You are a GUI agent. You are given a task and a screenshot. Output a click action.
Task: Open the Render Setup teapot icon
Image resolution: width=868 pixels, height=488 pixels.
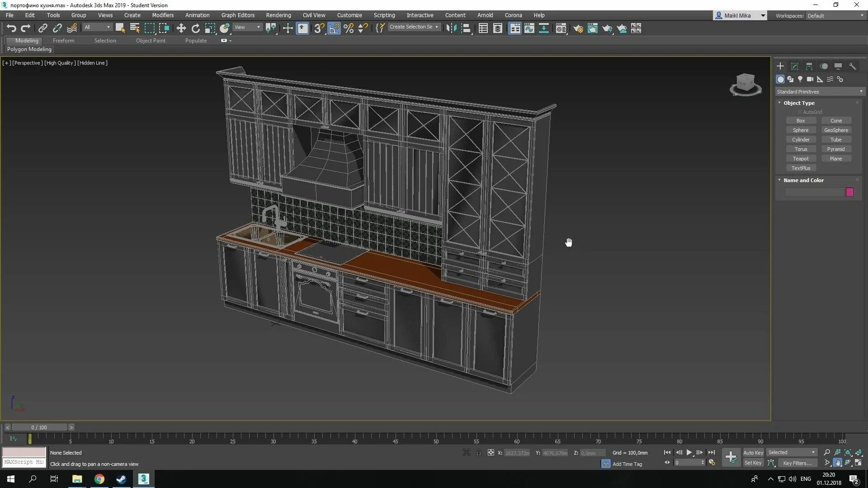pyautogui.click(x=578, y=28)
